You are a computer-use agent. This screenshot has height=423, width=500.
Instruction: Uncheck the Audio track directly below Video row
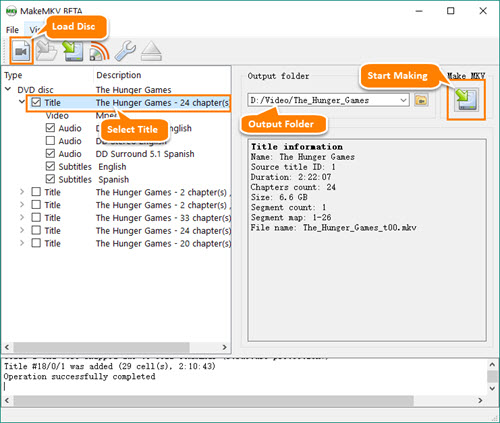[x=50, y=128]
